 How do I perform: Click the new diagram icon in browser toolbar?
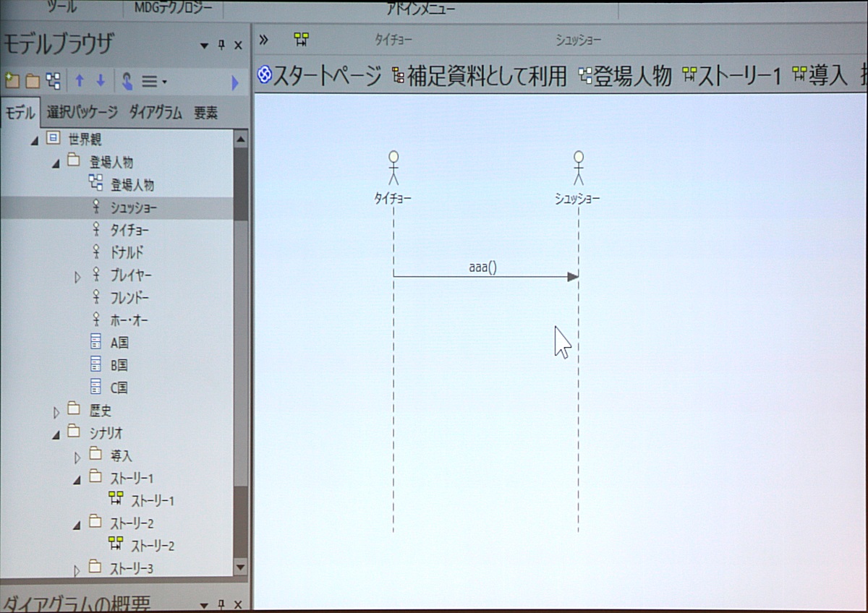click(54, 81)
